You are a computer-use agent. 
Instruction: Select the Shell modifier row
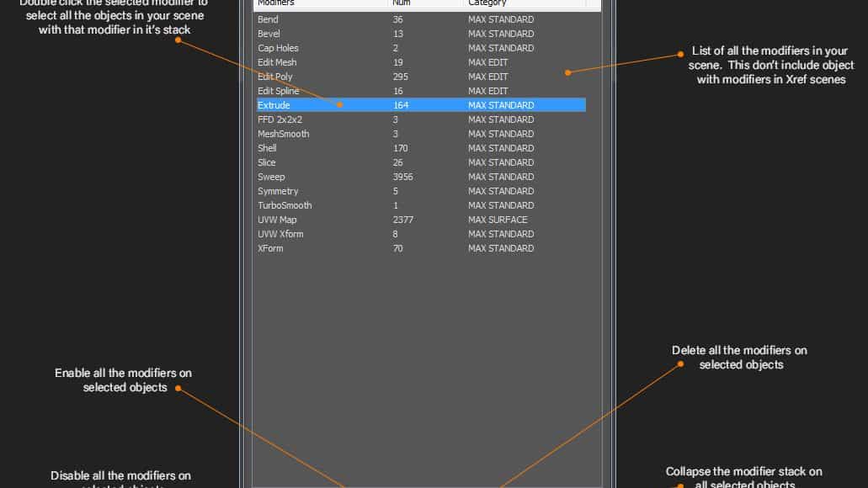(x=268, y=148)
